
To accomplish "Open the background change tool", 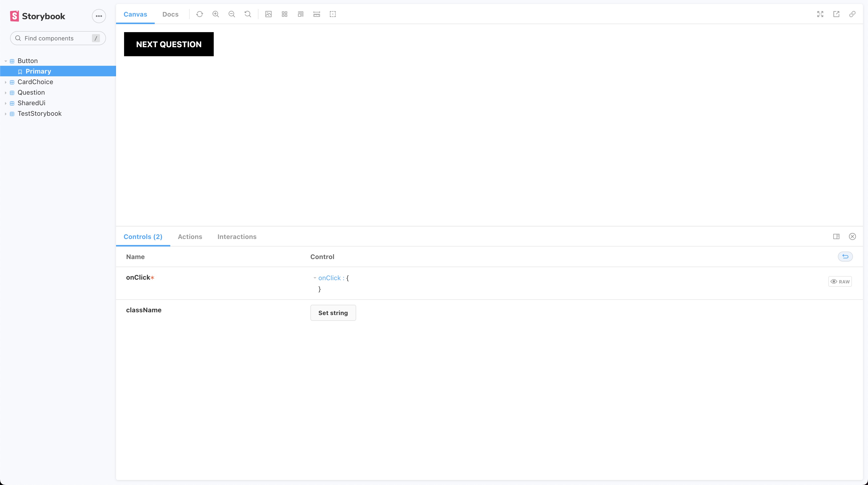I will [x=268, y=14].
